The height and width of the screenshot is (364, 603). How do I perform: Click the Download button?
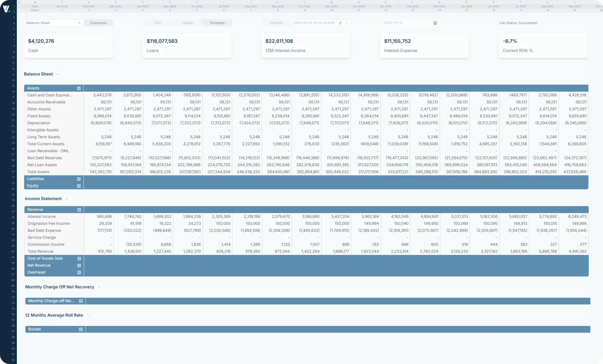click(98, 23)
